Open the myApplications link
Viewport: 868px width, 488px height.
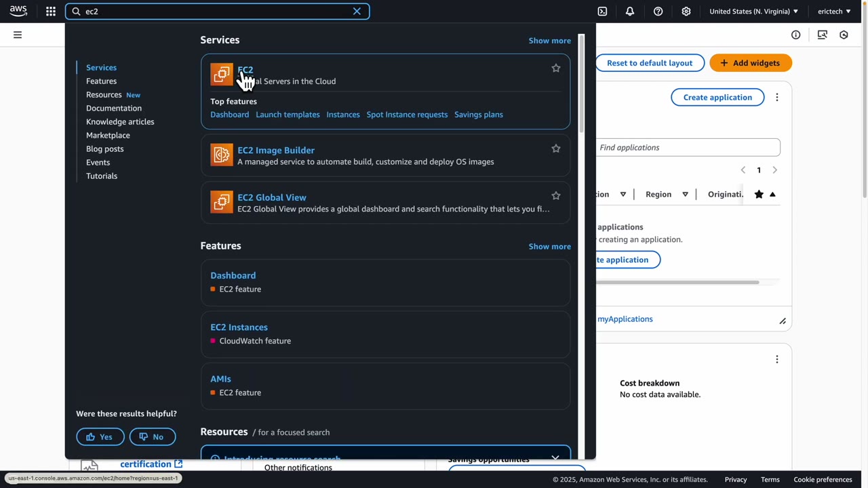pos(625,319)
